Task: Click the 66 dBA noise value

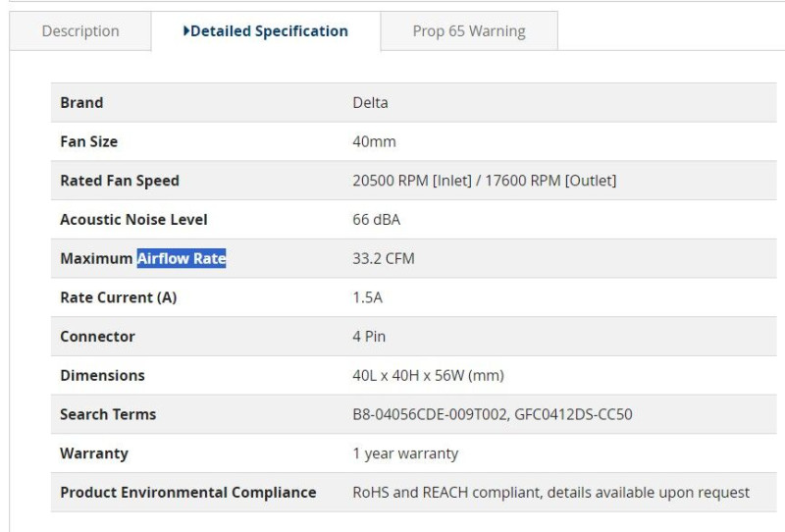Action: (x=377, y=220)
